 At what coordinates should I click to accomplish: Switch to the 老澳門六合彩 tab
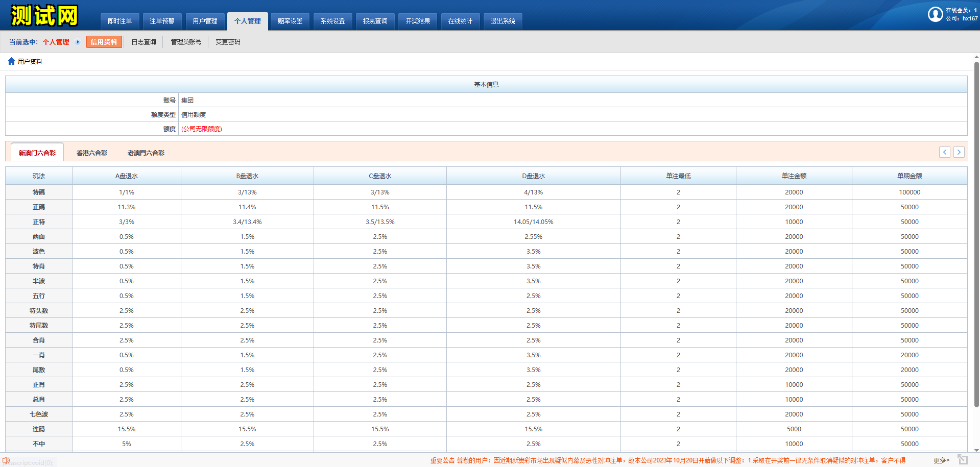tap(146, 153)
